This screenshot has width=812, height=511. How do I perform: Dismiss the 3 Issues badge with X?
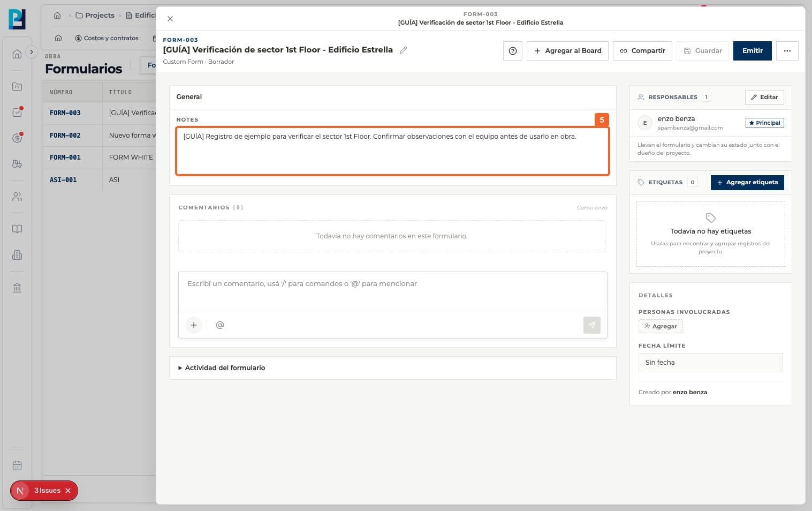[68, 491]
